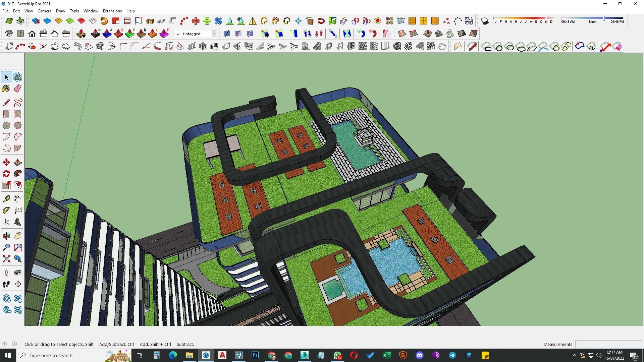Click the status bar info icon

tap(14, 344)
